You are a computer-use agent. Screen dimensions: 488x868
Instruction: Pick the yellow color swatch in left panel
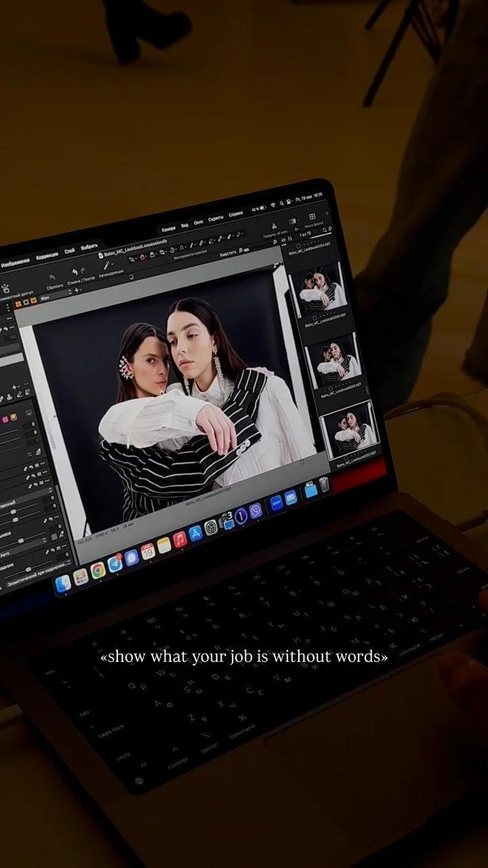point(14,417)
